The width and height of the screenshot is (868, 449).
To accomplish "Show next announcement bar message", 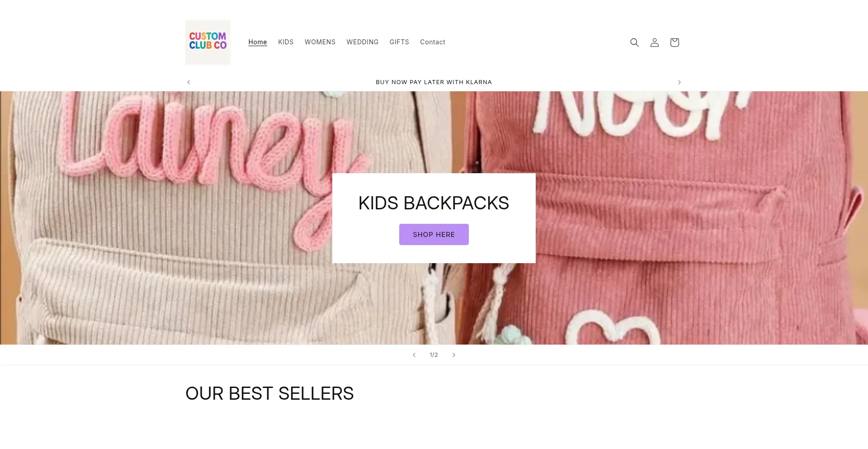I will click(679, 82).
